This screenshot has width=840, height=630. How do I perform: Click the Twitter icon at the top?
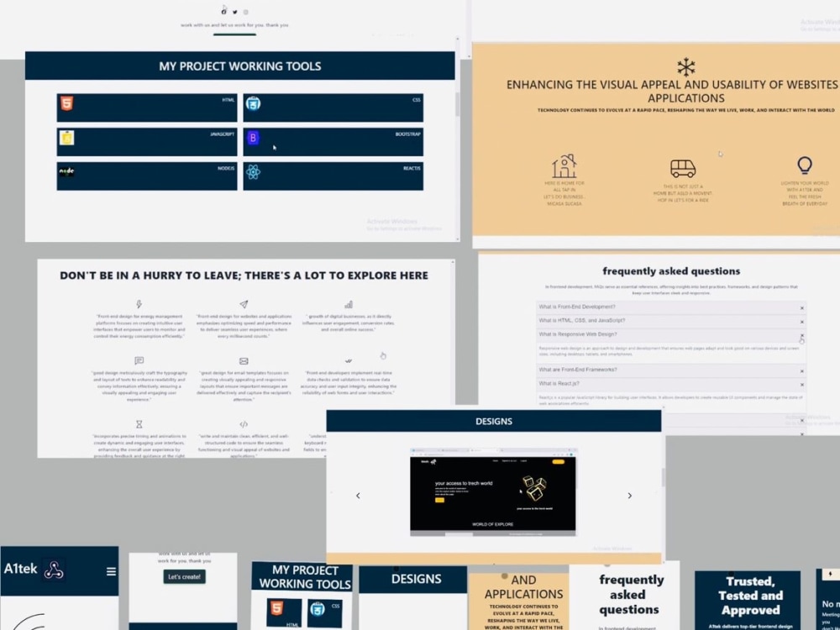[234, 12]
